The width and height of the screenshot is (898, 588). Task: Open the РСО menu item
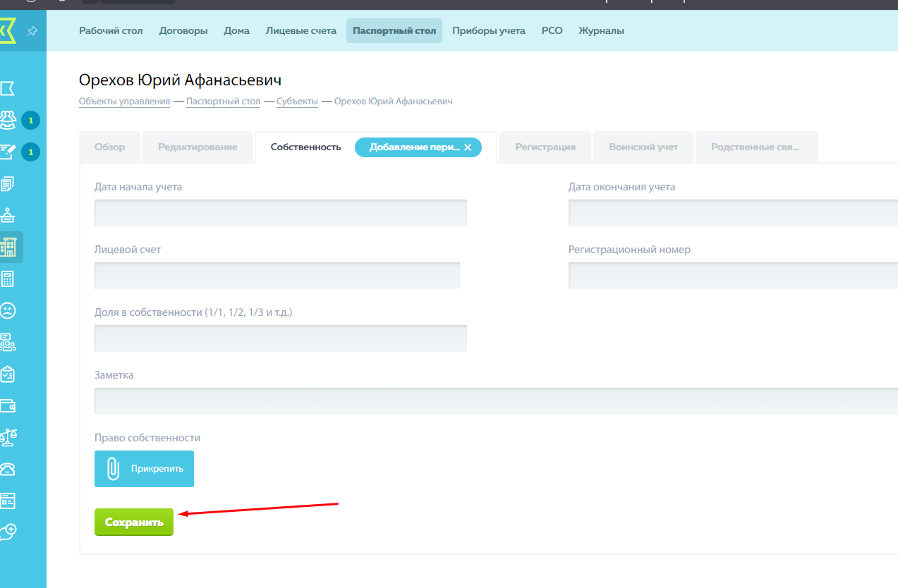tap(552, 31)
